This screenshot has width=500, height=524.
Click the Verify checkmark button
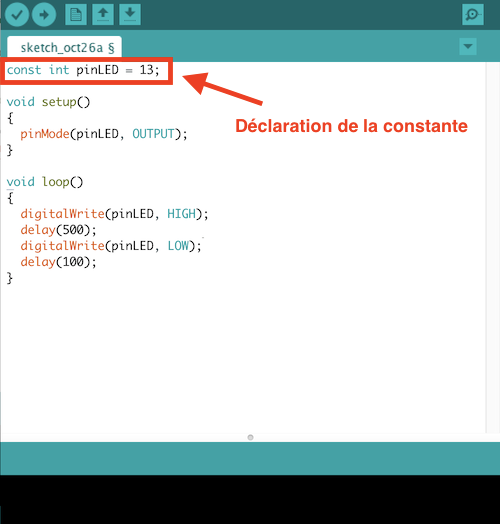tap(17, 14)
